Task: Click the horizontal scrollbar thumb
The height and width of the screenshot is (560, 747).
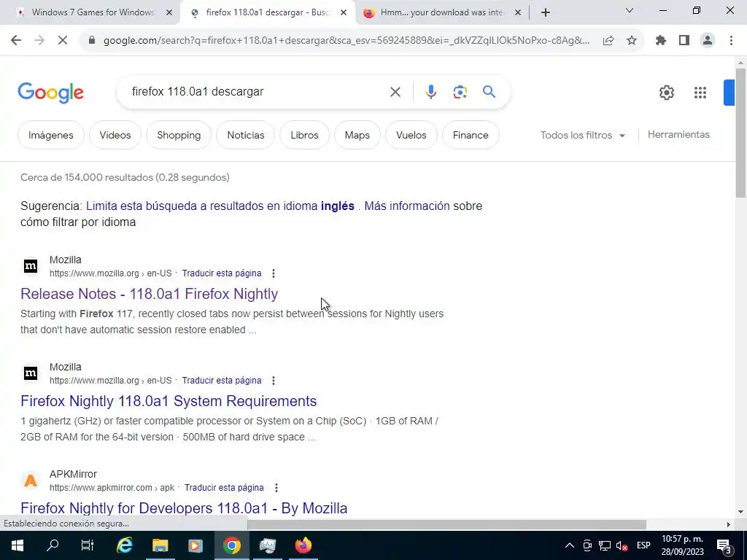Action: tap(446, 524)
